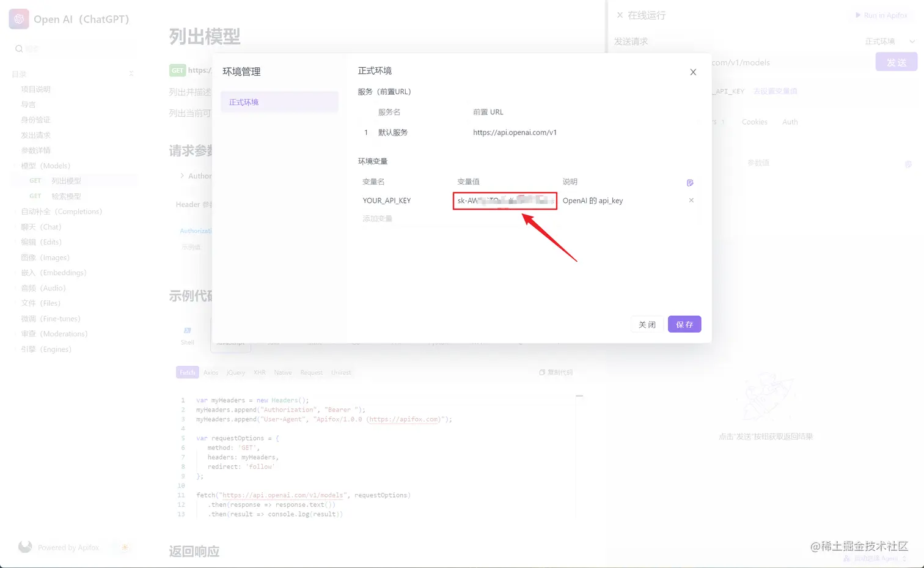924x568 pixels.
Task: Click Run in Apifox button
Action: pyautogui.click(x=881, y=15)
